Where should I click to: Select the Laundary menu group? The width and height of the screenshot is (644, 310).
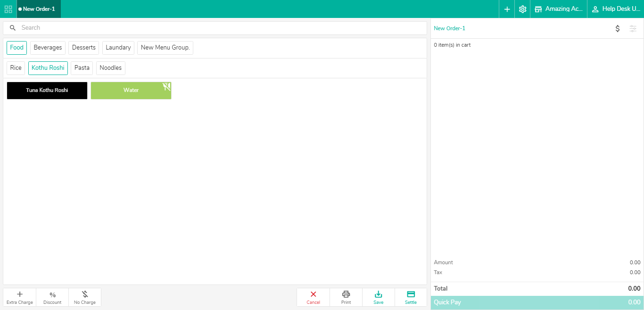point(118,48)
